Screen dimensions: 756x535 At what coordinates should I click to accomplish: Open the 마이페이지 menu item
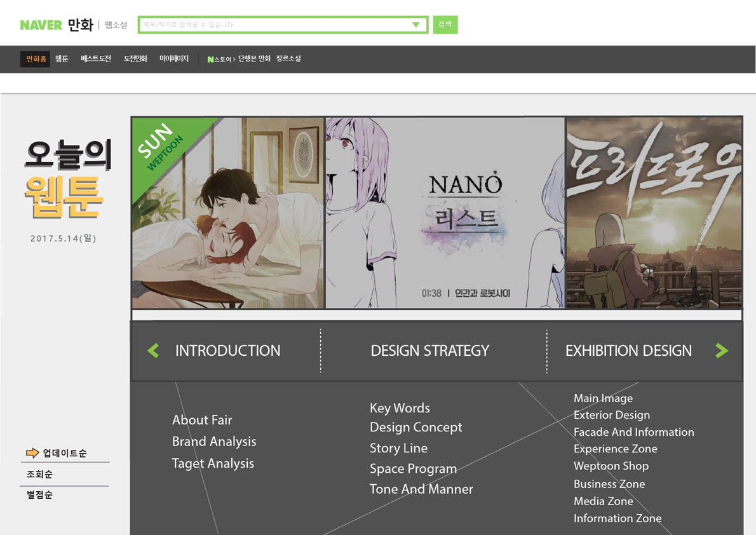click(x=174, y=59)
